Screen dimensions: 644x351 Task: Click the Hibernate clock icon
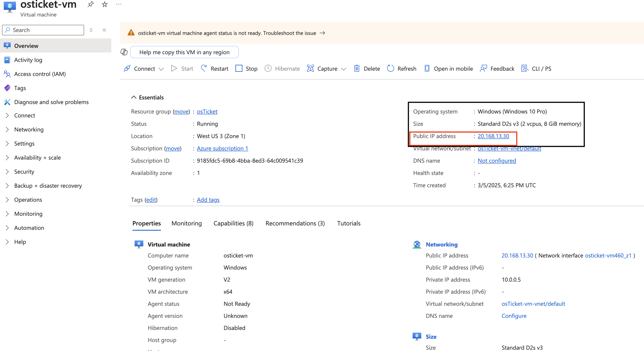(268, 68)
